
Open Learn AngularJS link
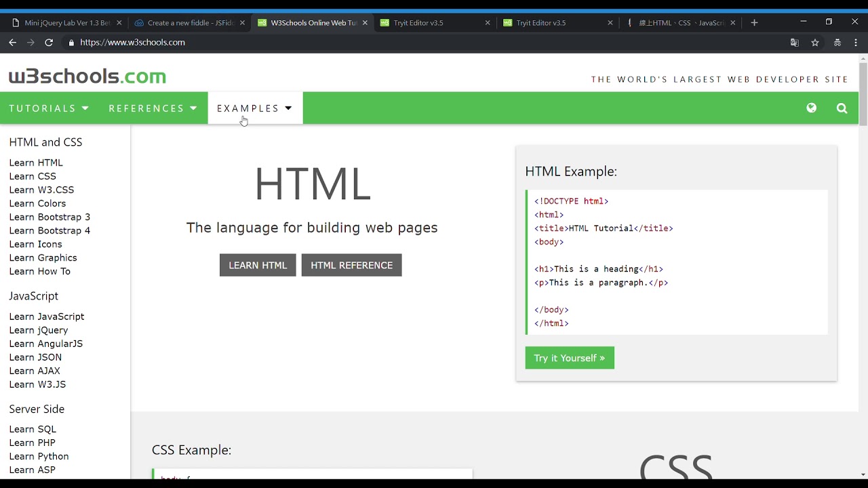coord(46,344)
